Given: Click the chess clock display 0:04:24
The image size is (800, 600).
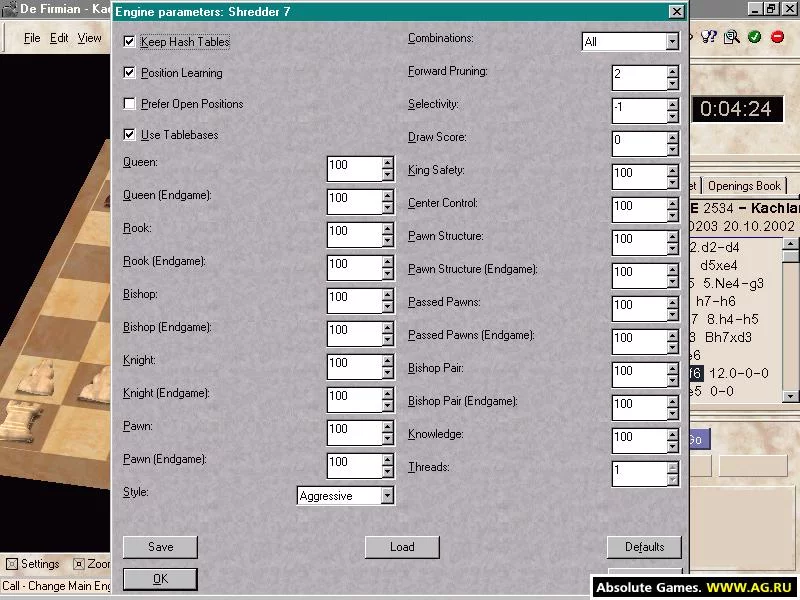Looking at the screenshot, I should click(737, 109).
